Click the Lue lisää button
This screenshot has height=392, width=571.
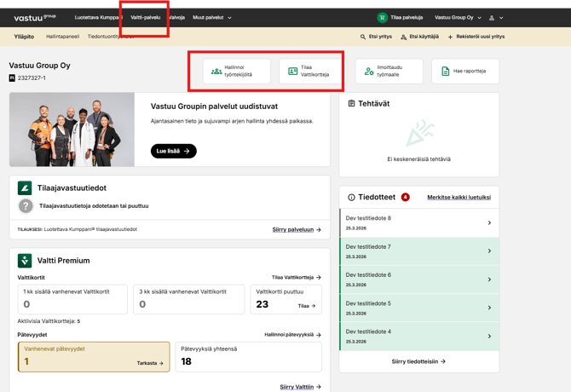coord(173,151)
